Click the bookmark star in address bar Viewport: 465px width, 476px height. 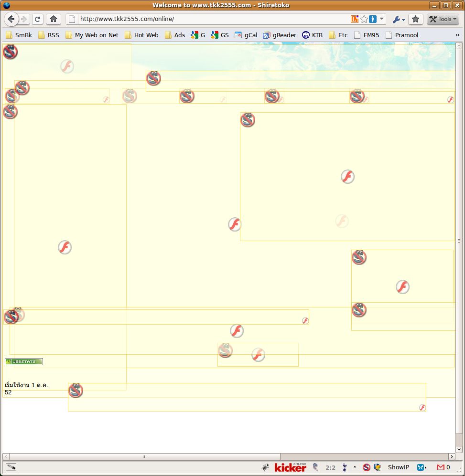[x=364, y=19]
